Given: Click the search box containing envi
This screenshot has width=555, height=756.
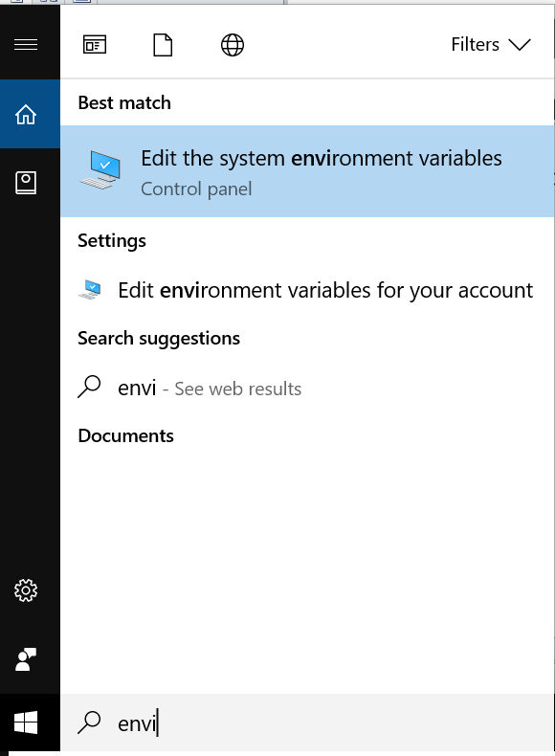Looking at the screenshot, I should [x=307, y=723].
